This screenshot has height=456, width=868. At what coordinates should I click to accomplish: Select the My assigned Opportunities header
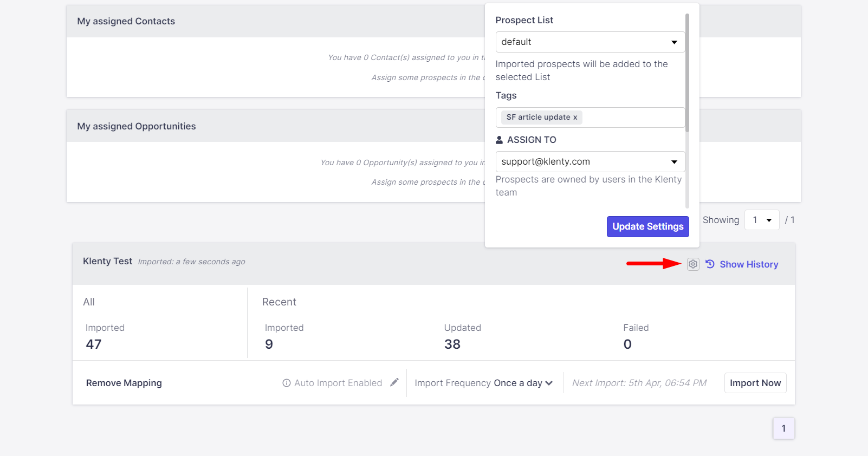tap(137, 126)
